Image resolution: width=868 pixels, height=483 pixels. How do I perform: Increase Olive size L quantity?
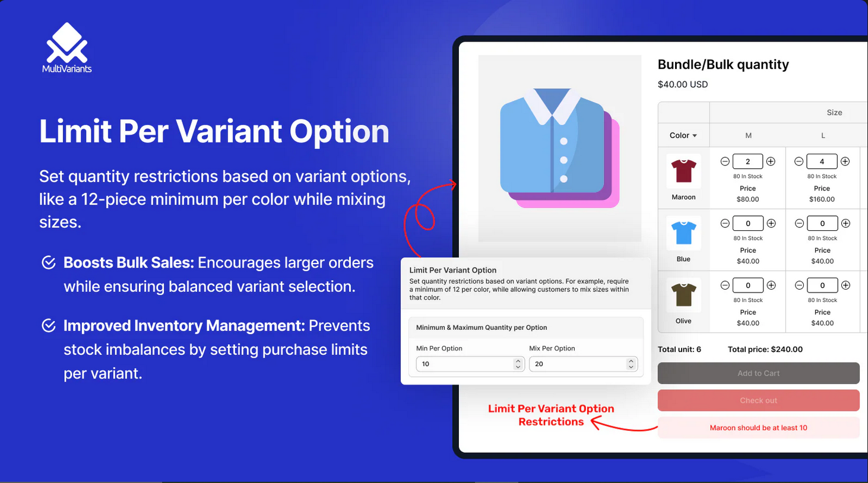846,285
